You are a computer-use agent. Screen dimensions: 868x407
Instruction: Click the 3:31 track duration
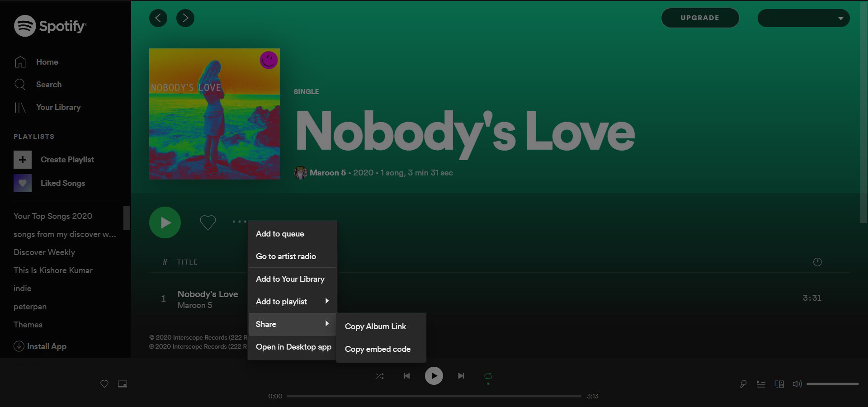[x=812, y=298]
